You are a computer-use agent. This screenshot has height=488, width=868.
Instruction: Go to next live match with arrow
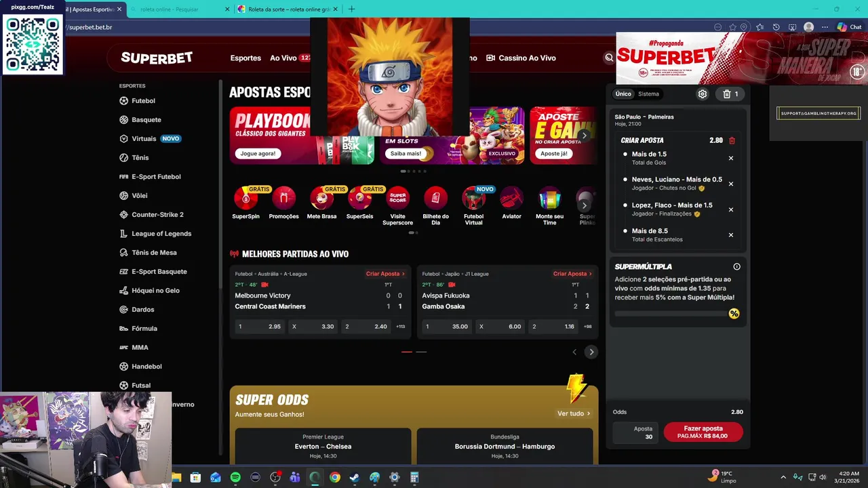591,352
